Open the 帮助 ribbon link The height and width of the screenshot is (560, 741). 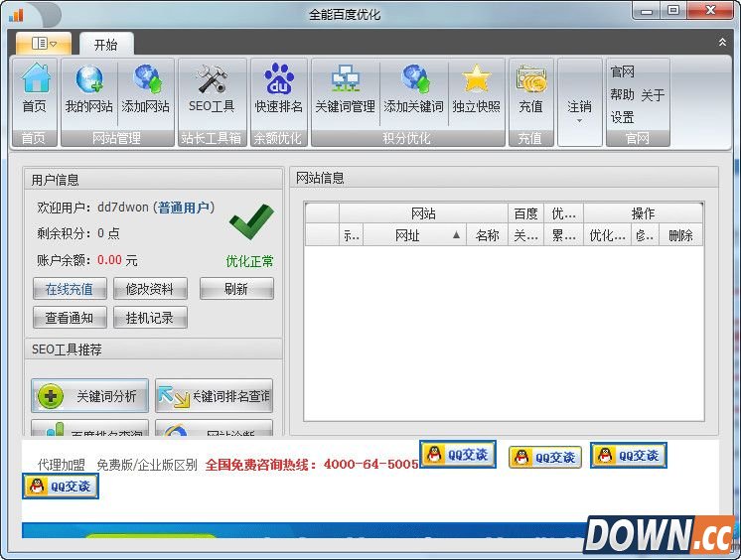622,95
